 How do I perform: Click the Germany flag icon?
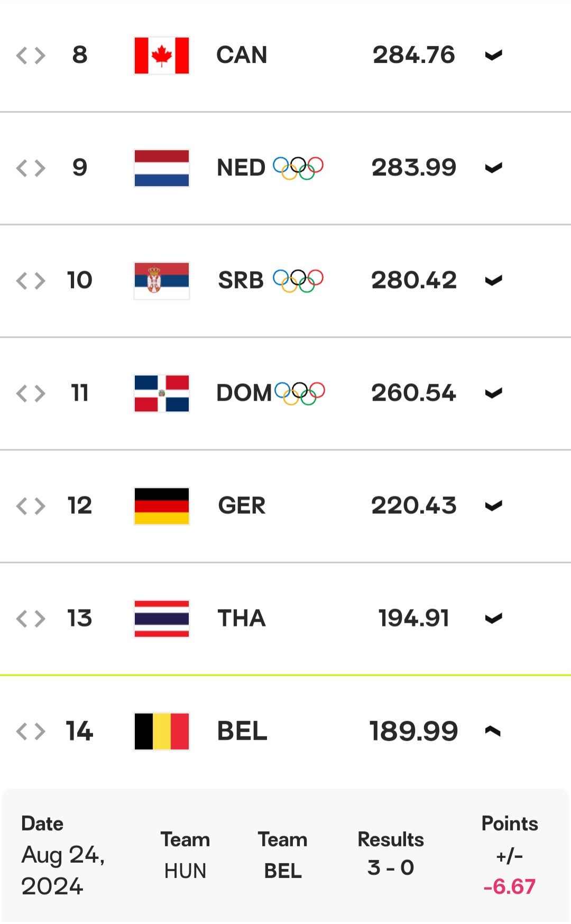tap(162, 506)
